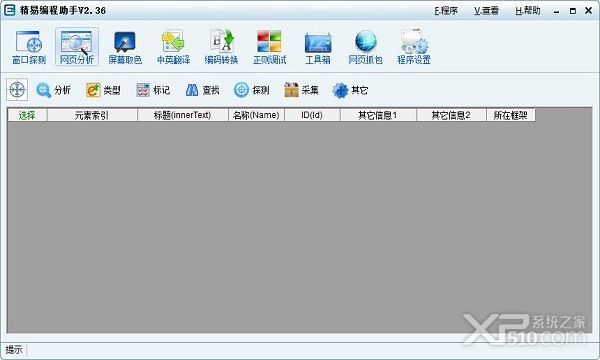Open the 正则调试 regex debugging tool
The image size is (600, 360).
point(269,47)
